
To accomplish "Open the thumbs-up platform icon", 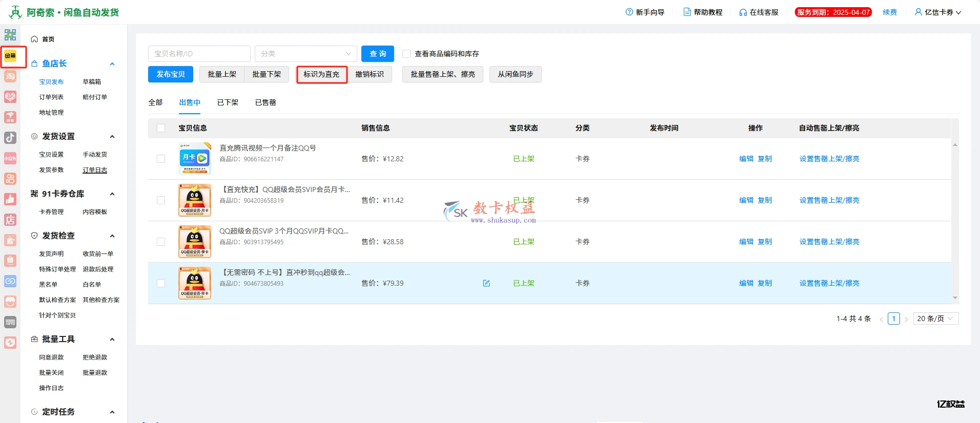I will click(x=10, y=199).
